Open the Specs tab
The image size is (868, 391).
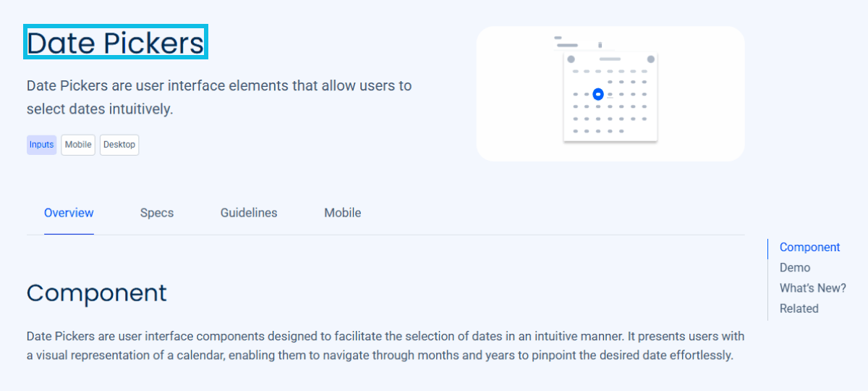coord(157,213)
